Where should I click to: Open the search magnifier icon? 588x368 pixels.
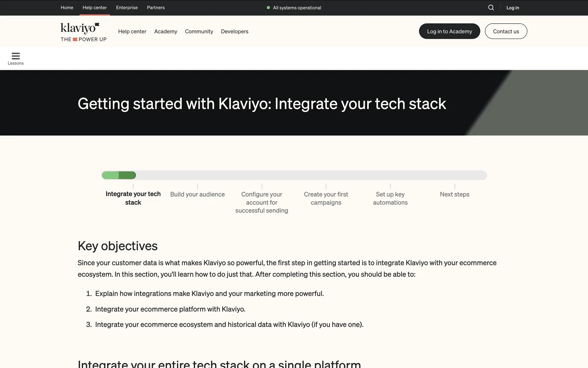[x=491, y=8]
